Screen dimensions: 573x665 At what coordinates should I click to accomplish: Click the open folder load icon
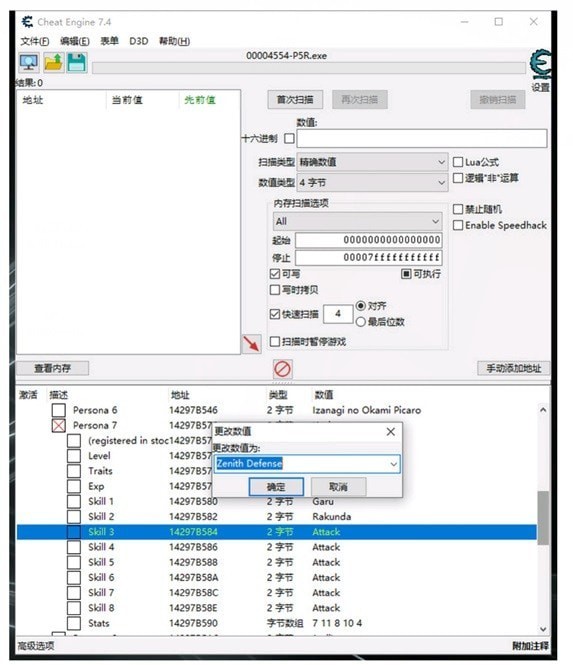[x=53, y=63]
